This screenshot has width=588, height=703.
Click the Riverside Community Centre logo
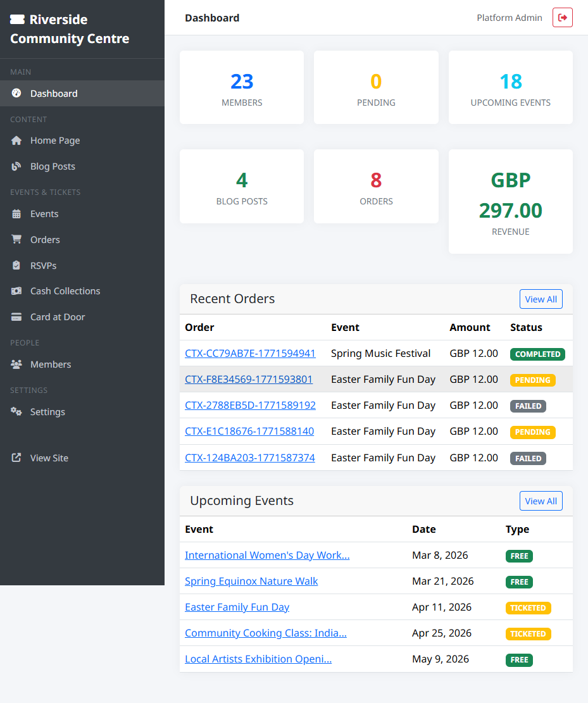pyautogui.click(x=70, y=28)
